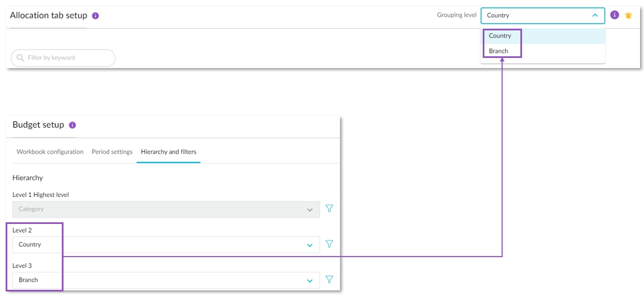
Task: Click the info icon beside Allocation tab setup
Action: pos(96,16)
